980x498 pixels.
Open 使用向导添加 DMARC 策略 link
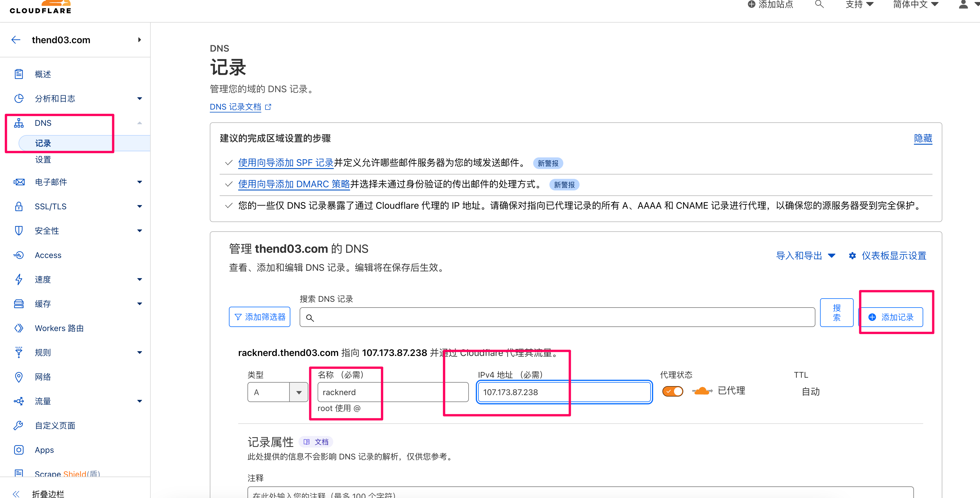294,184
